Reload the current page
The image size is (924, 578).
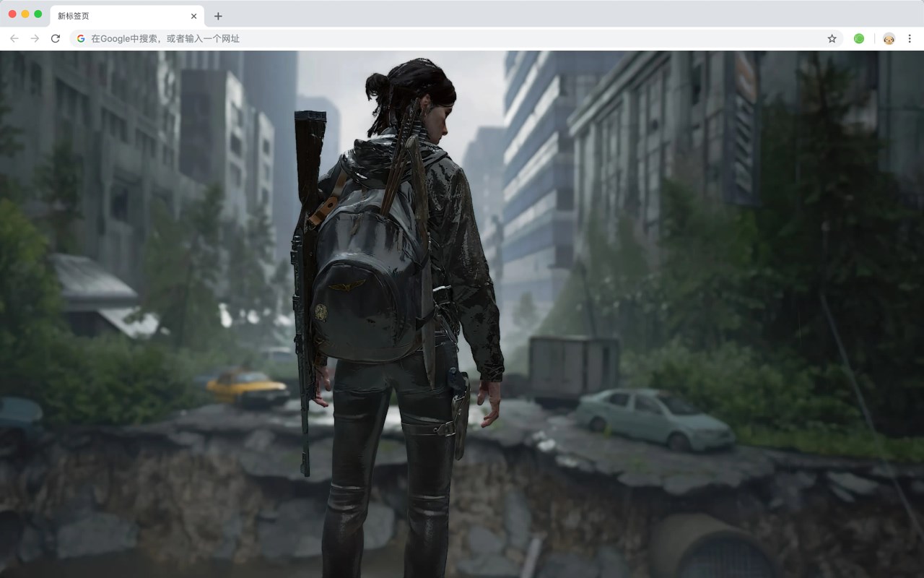coord(56,38)
